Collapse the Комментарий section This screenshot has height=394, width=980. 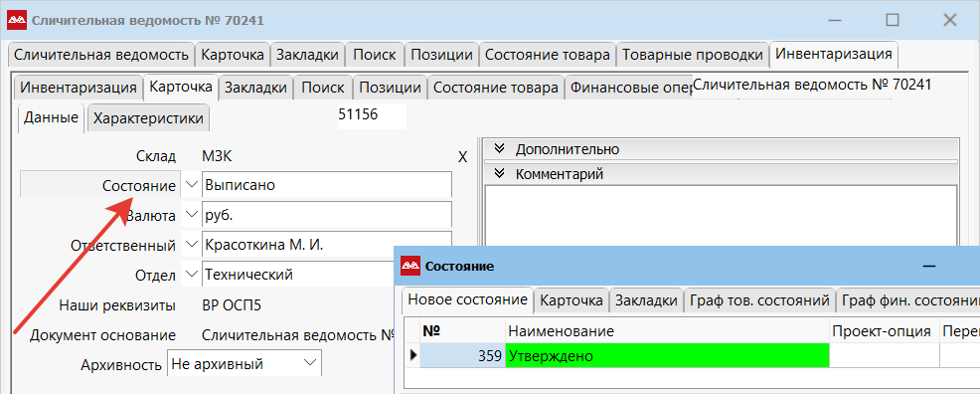(x=499, y=174)
